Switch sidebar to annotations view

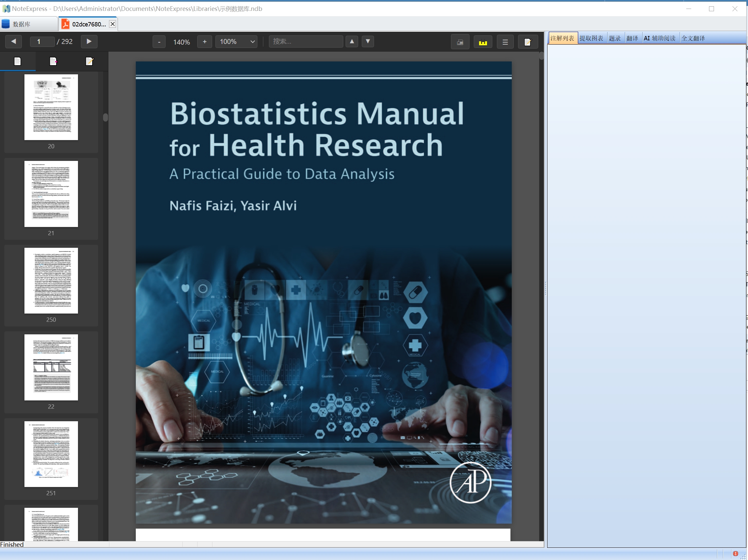(89, 61)
